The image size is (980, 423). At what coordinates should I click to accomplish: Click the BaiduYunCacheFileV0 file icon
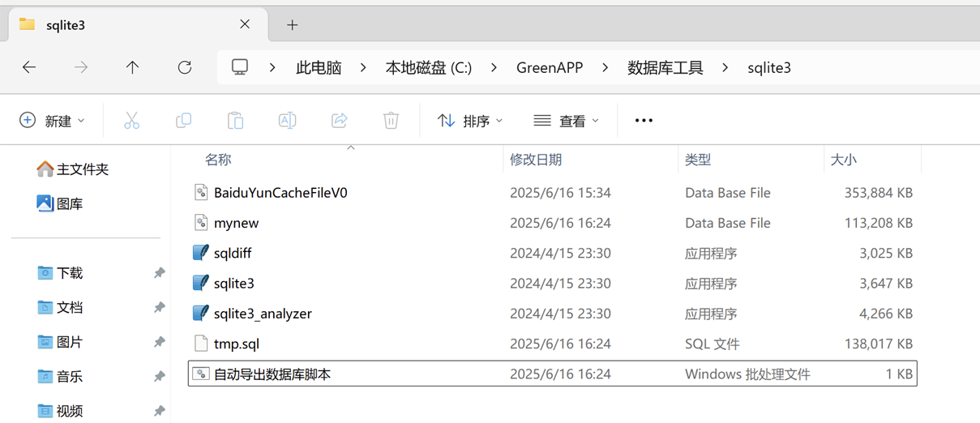(200, 192)
